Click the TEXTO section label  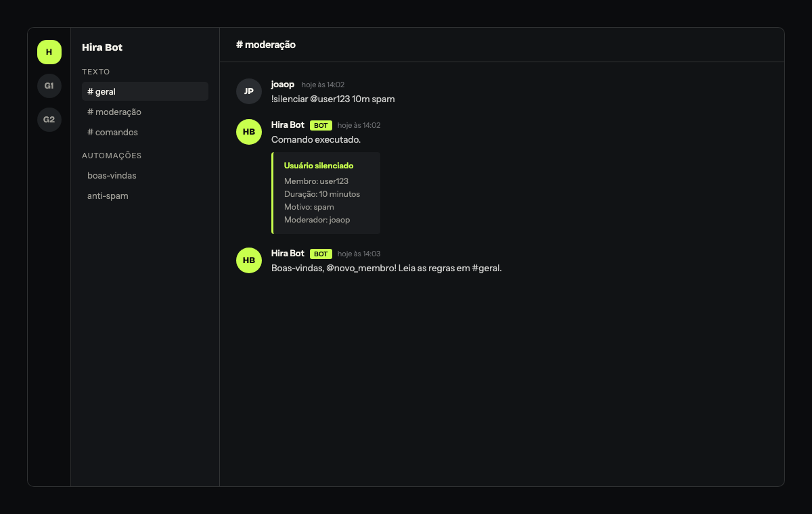click(96, 72)
